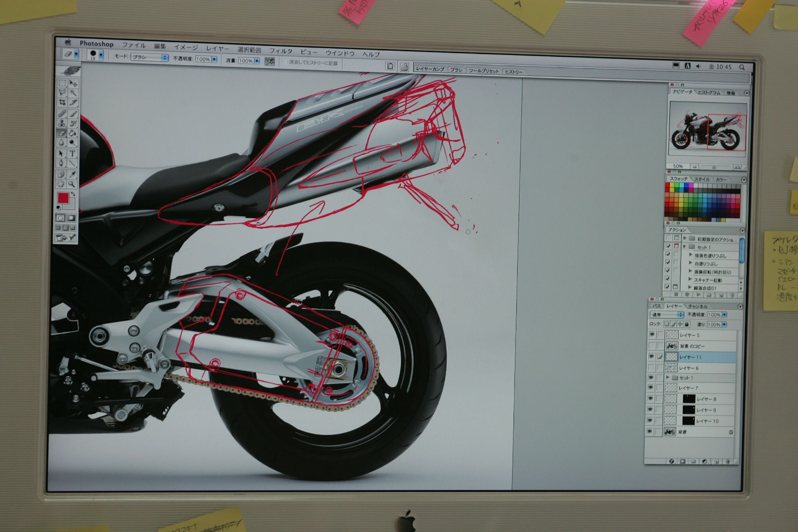Hide レイヤー 7 eye icon
798x532 pixels.
[x=651, y=388]
